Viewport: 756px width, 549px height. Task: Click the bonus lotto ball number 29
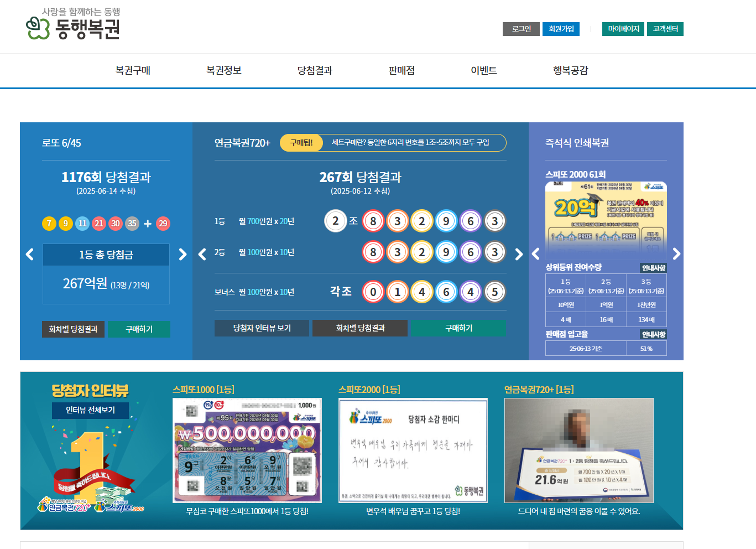[x=163, y=224]
